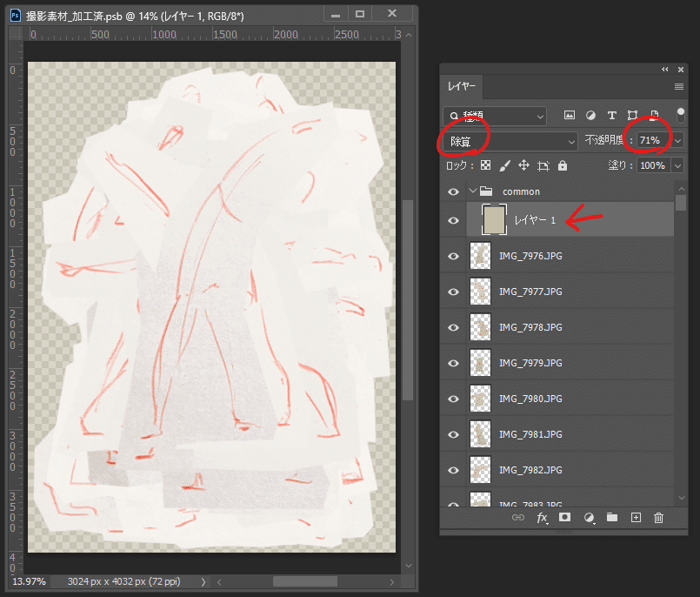Select the レイヤー tab
The height and width of the screenshot is (597, 700).
click(462, 87)
